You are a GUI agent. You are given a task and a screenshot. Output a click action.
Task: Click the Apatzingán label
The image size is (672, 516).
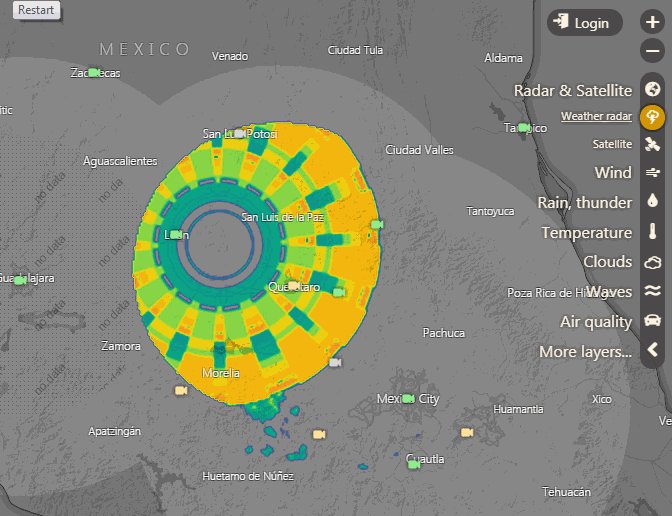point(114,431)
